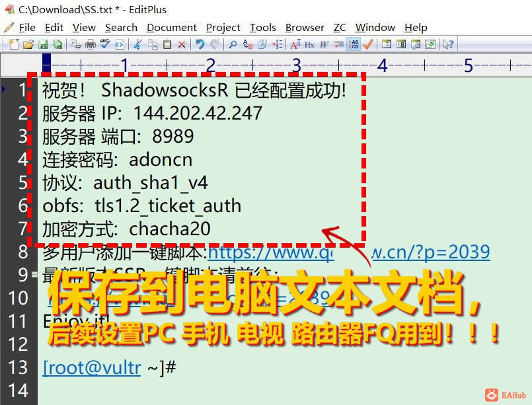Click the red X Delete icon

[182, 44]
